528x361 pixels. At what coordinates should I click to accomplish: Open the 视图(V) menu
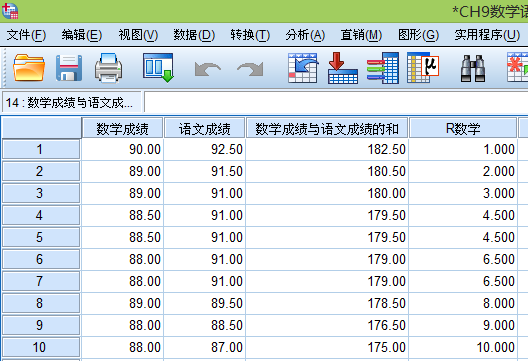tap(138, 35)
